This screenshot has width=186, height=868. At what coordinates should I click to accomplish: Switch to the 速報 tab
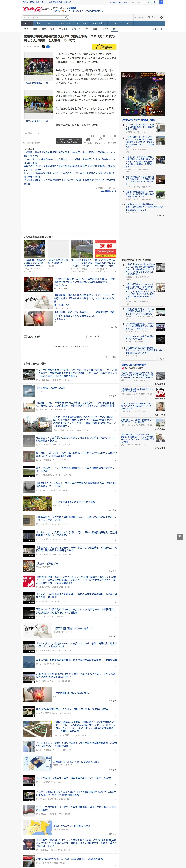[38, 24]
